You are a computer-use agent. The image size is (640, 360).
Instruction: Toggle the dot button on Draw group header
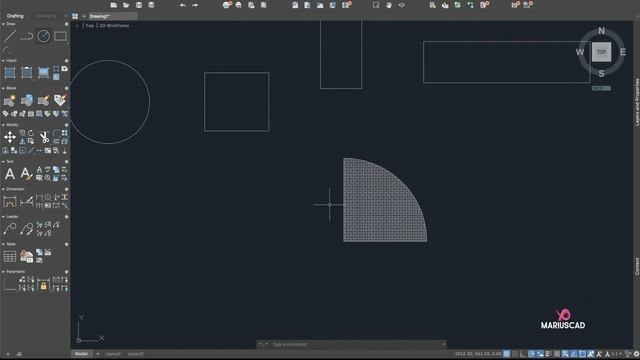click(x=67, y=24)
